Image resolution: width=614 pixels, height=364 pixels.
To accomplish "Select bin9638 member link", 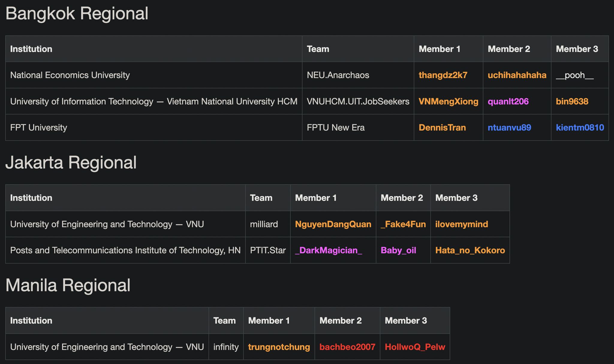I will 572,101.
